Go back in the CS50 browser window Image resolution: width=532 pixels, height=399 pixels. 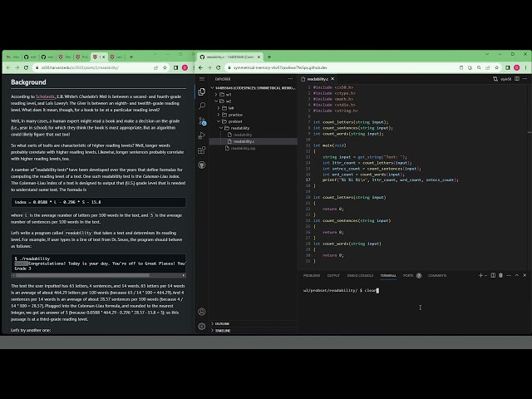click(8, 67)
